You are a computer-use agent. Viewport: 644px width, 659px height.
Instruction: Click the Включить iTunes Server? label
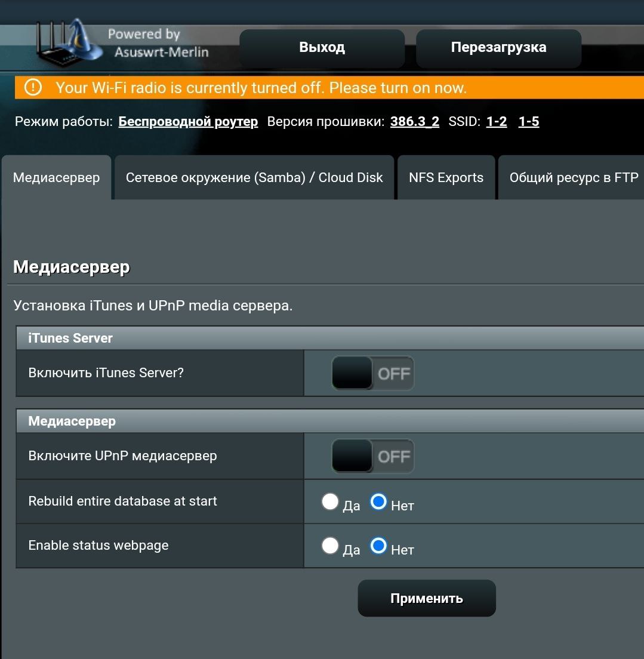106,373
